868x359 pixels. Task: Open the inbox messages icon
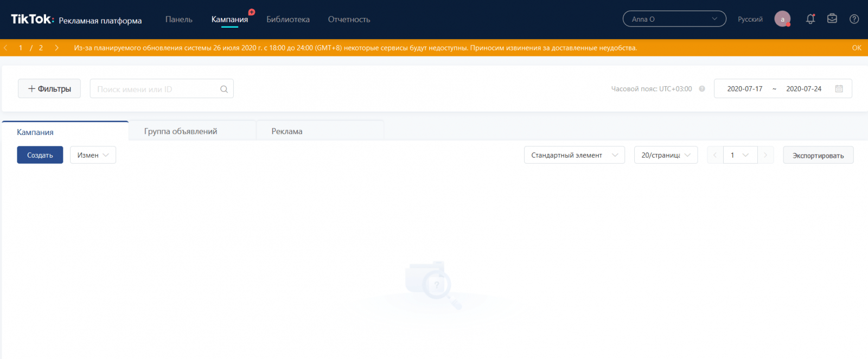[832, 19]
